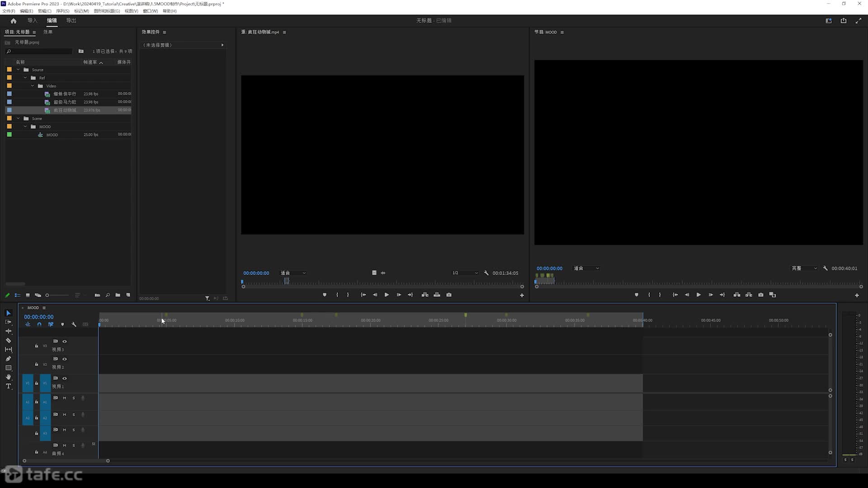This screenshot has width=868, height=488.
Task: Click program monitor Lift button
Action: click(737, 295)
